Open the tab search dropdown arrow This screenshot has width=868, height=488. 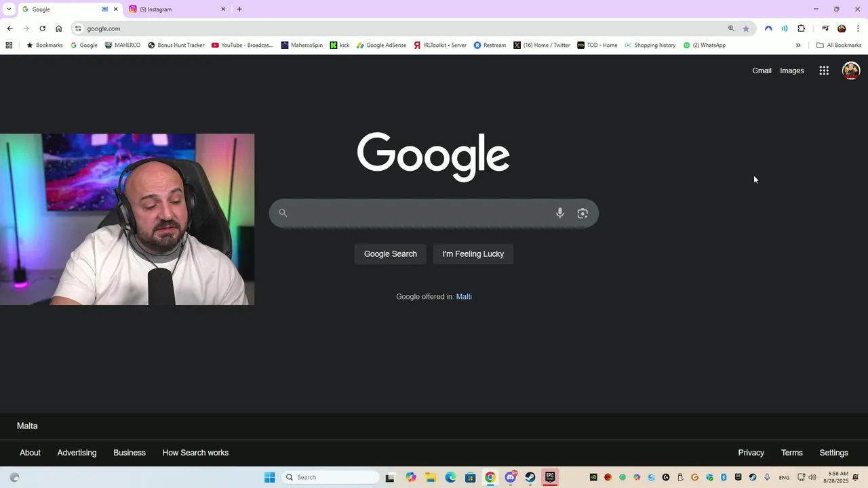coord(9,9)
